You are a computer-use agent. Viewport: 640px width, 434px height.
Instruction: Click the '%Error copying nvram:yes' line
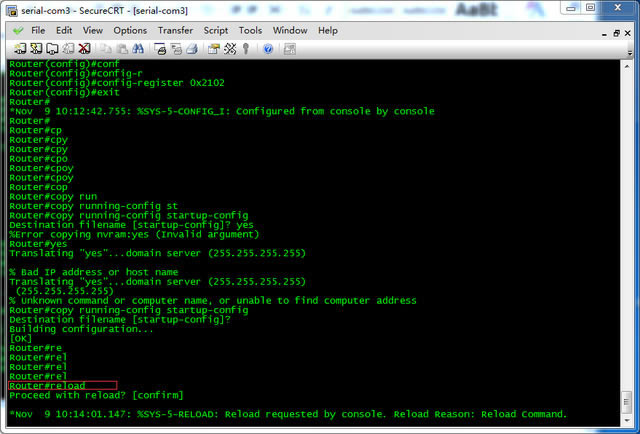134,234
